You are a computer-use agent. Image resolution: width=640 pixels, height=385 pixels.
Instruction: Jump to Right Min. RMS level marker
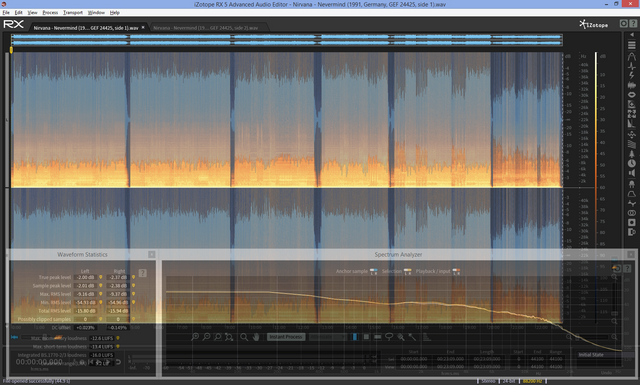pyautogui.click(x=133, y=302)
